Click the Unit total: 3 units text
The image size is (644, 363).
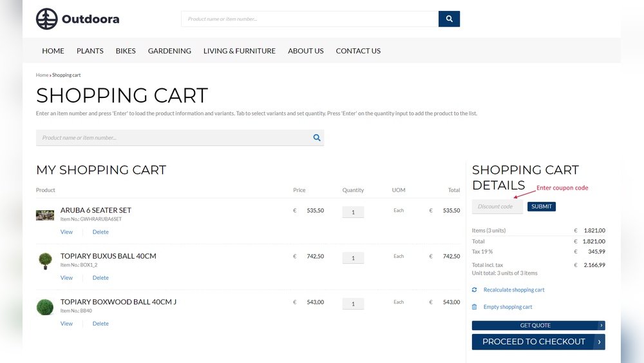tap(504, 273)
